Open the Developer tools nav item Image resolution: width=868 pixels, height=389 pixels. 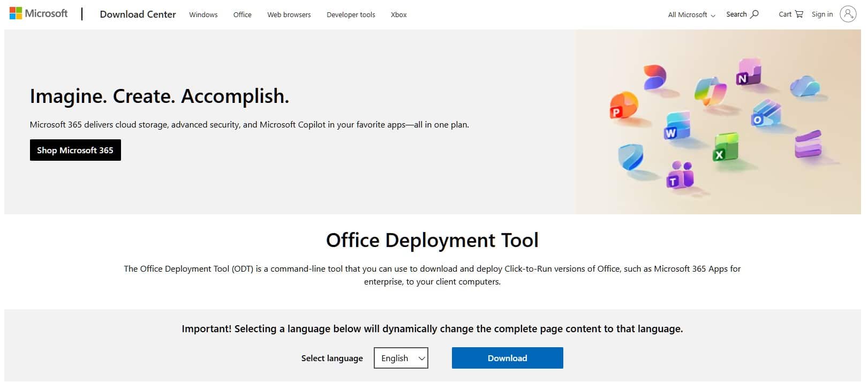point(351,15)
